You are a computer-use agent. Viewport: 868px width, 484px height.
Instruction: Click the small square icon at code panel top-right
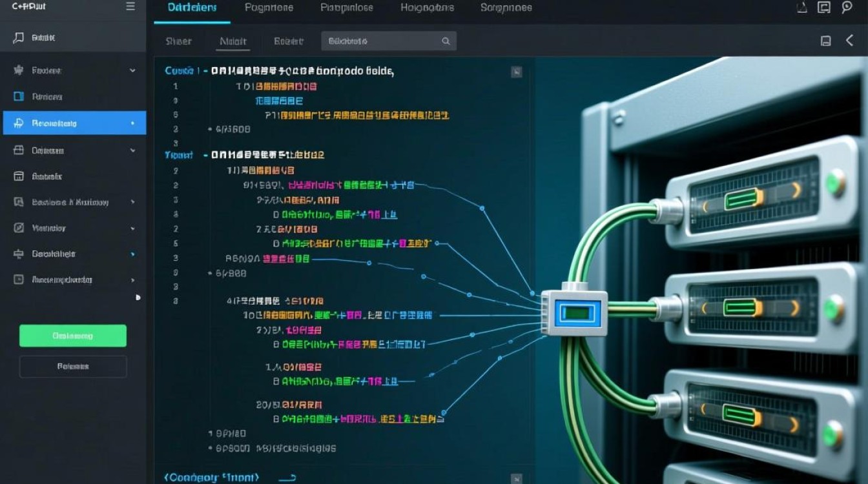tap(516, 72)
